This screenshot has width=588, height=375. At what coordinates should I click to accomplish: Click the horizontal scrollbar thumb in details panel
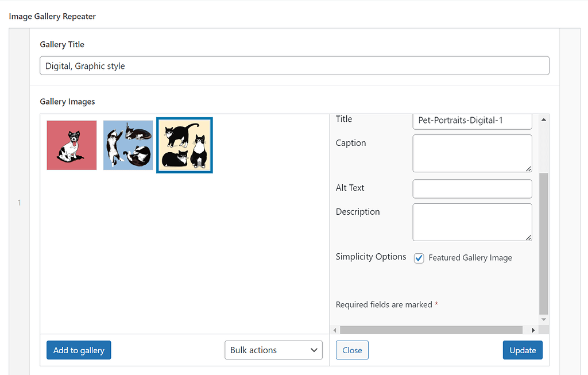[431, 330]
